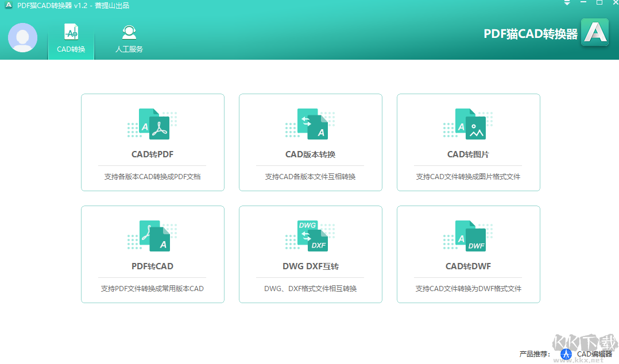This screenshot has height=364, width=619.
Task: Click the CAD转PDF conversion icon
Action: 152,123
